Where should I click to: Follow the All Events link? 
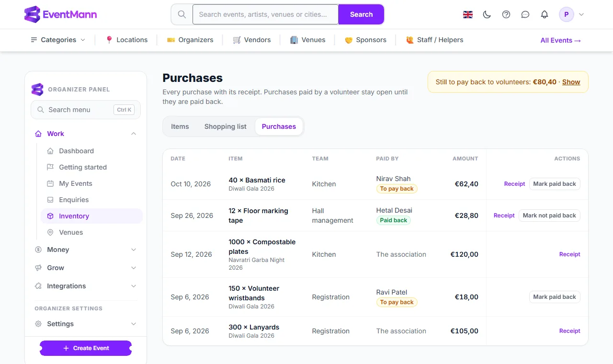[561, 40]
